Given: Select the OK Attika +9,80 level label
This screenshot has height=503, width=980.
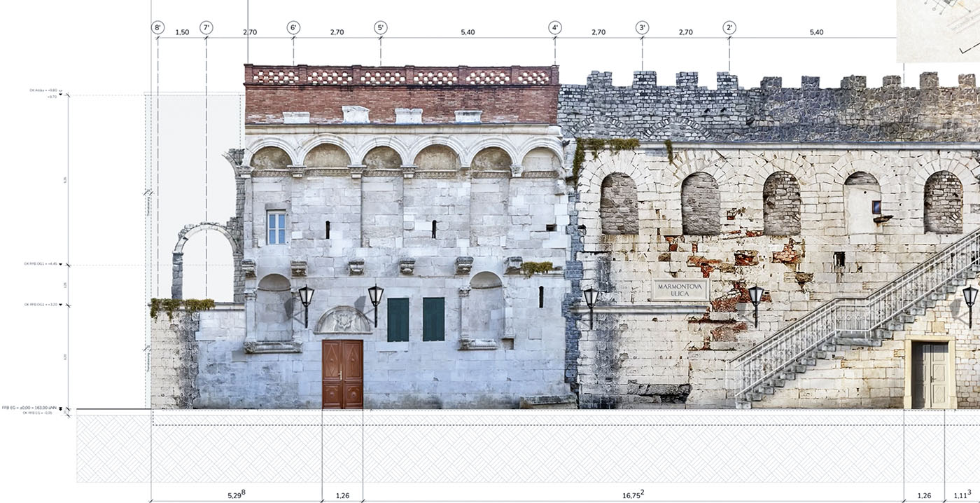Looking at the screenshot, I should click(x=43, y=92).
